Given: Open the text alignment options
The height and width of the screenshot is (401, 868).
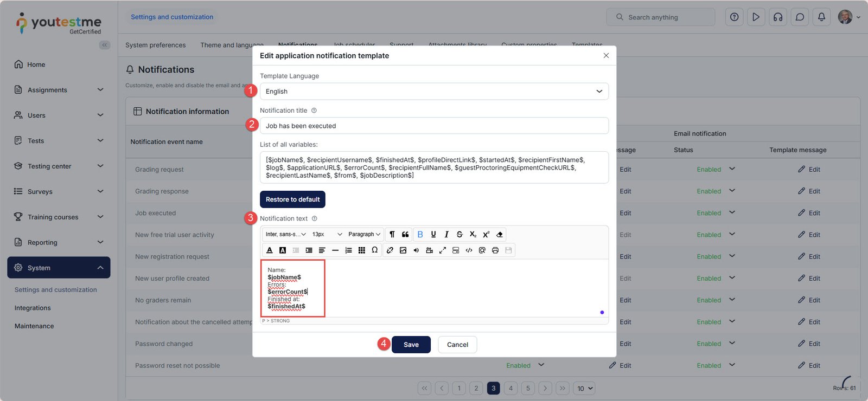Looking at the screenshot, I should point(322,250).
